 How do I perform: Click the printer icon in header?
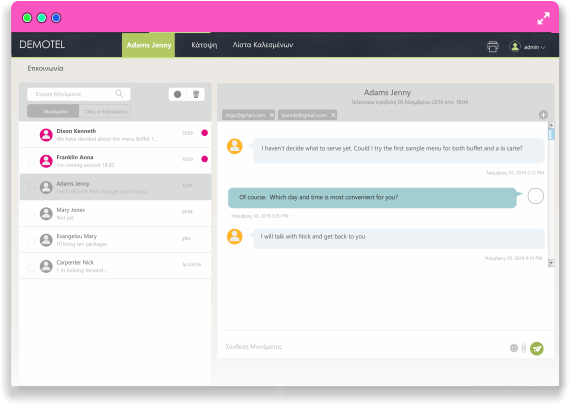pyautogui.click(x=492, y=46)
